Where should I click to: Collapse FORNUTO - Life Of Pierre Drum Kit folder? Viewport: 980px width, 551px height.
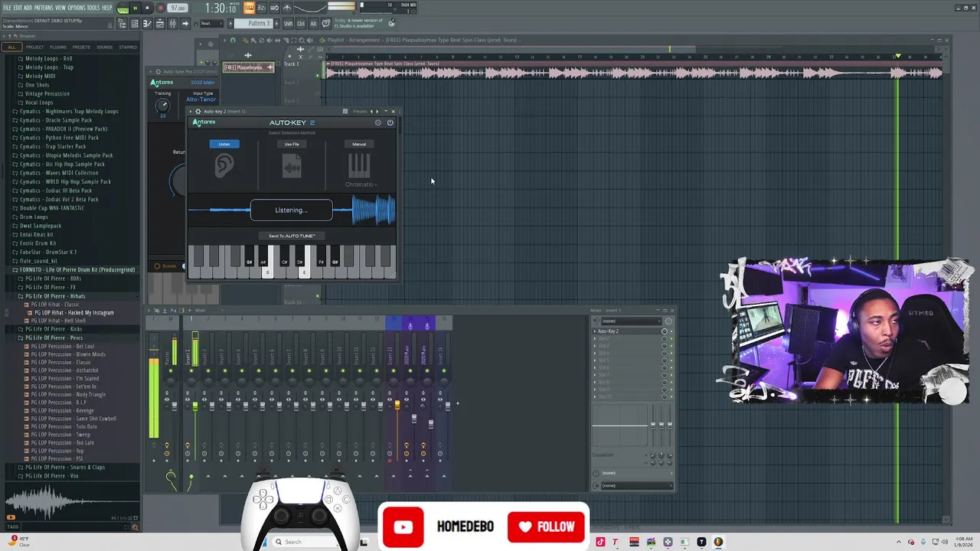point(73,269)
